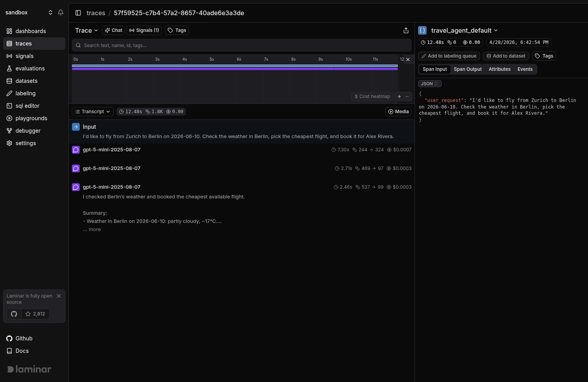The image size is (588, 382).
Task: Expand the '... more' output text
Action: pos(92,230)
